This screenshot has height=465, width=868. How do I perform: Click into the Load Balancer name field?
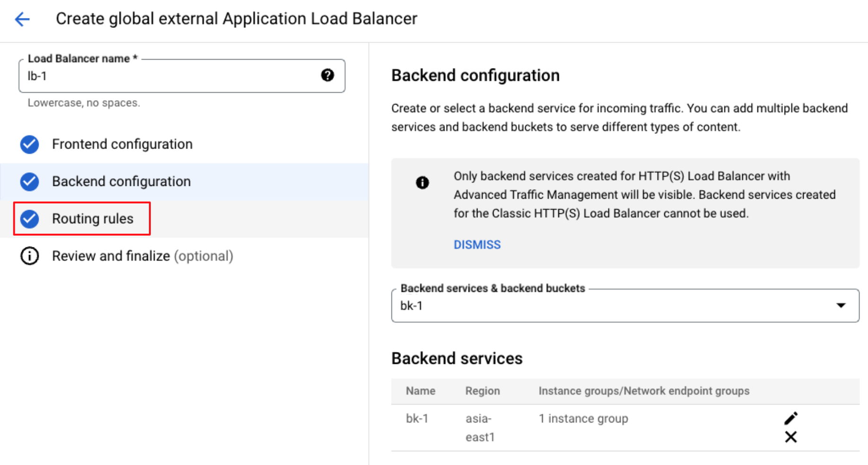[170, 76]
